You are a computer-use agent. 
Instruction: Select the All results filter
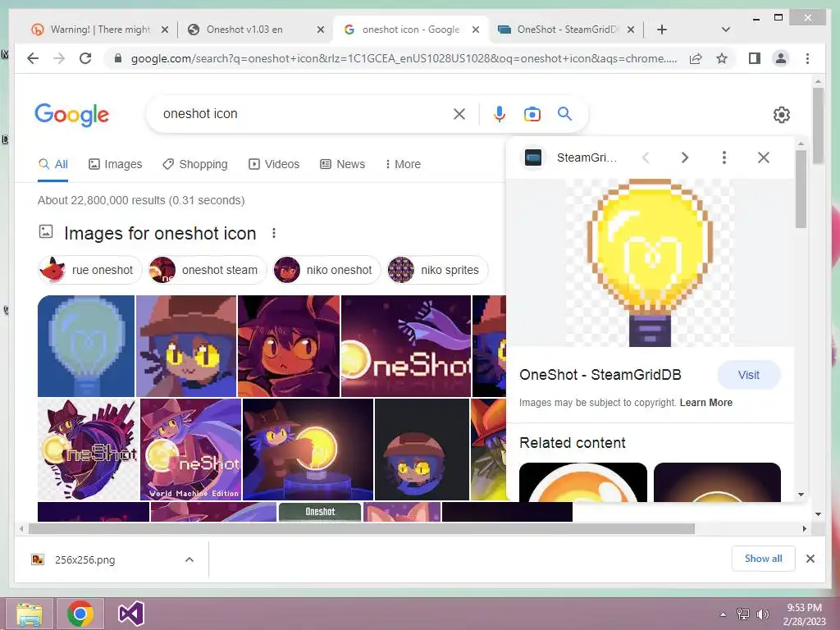click(53, 164)
